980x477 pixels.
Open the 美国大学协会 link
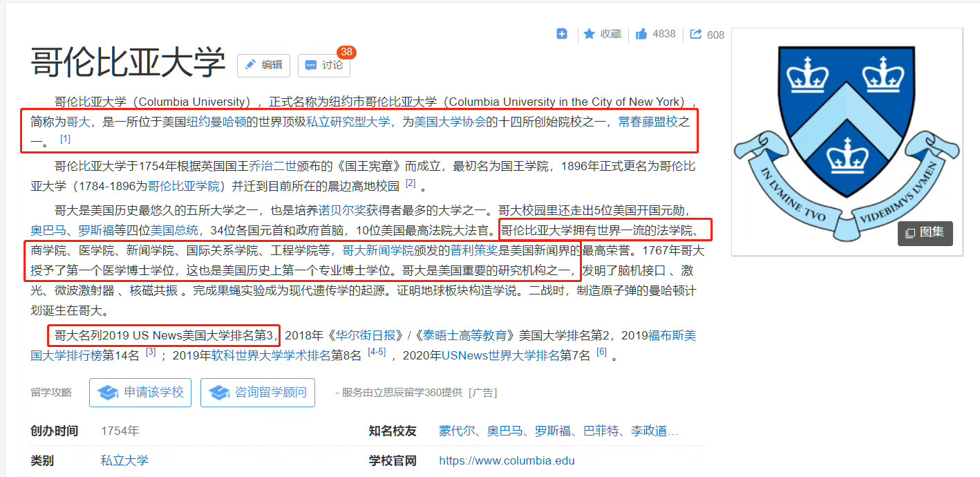tap(450, 122)
